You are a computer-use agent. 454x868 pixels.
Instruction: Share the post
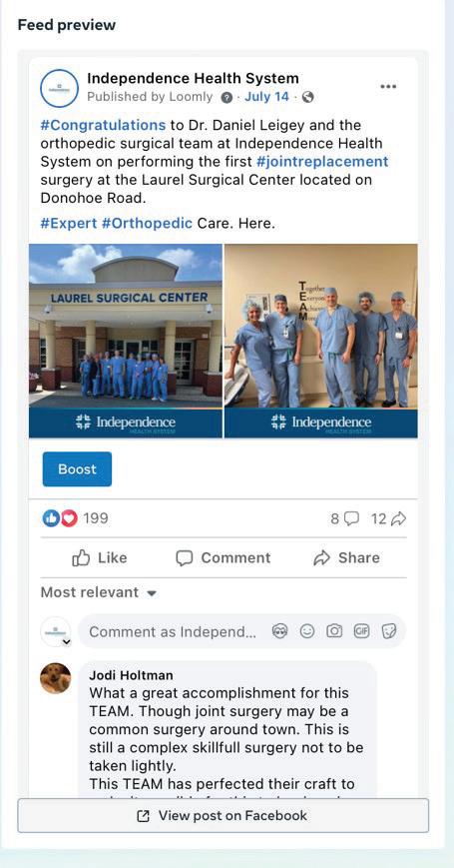[x=346, y=558]
